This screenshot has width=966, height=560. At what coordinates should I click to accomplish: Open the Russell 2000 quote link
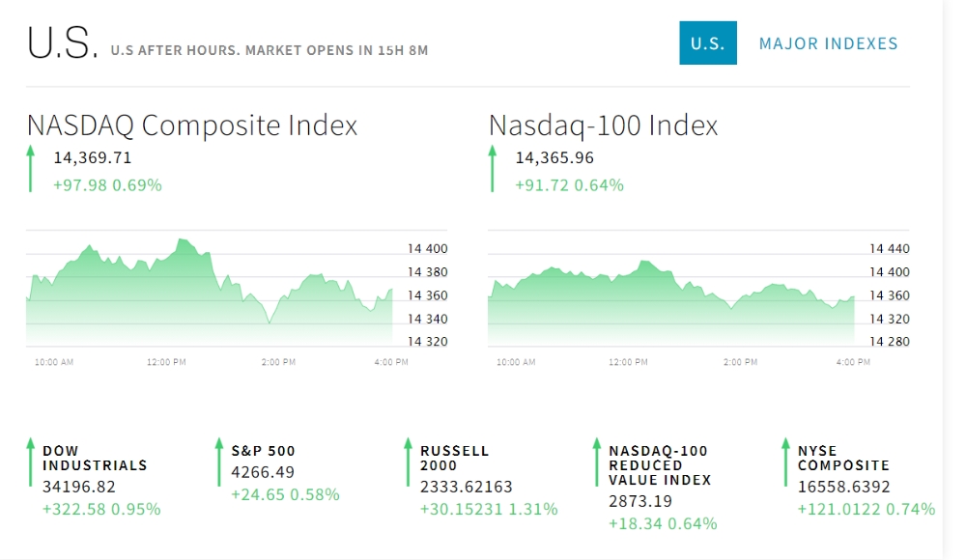[x=454, y=458]
